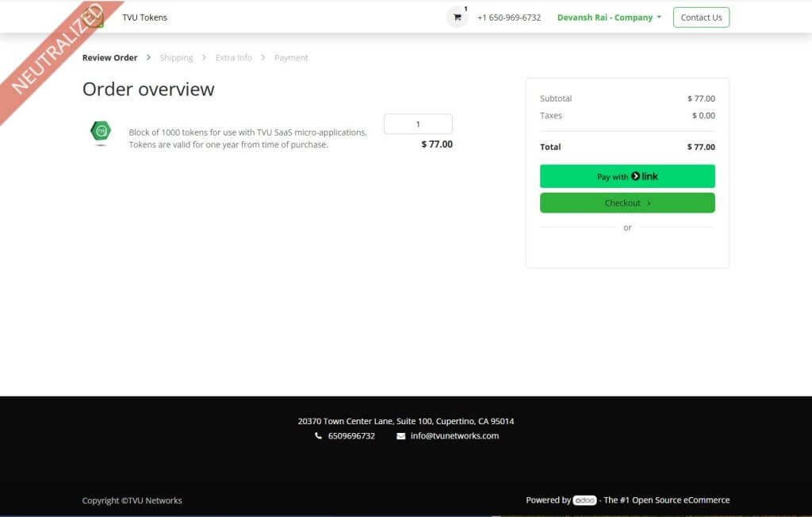Select the Review Order step
The height and width of the screenshot is (517, 812).
pos(109,58)
